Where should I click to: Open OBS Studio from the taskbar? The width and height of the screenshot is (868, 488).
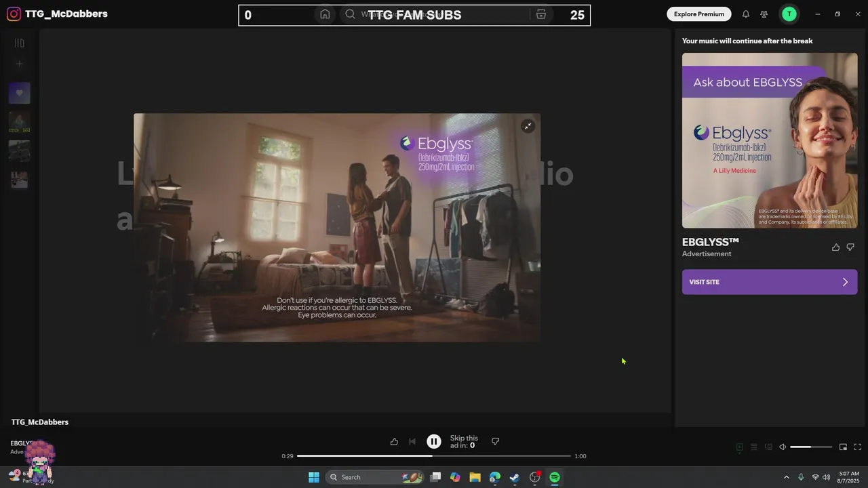[535, 477]
